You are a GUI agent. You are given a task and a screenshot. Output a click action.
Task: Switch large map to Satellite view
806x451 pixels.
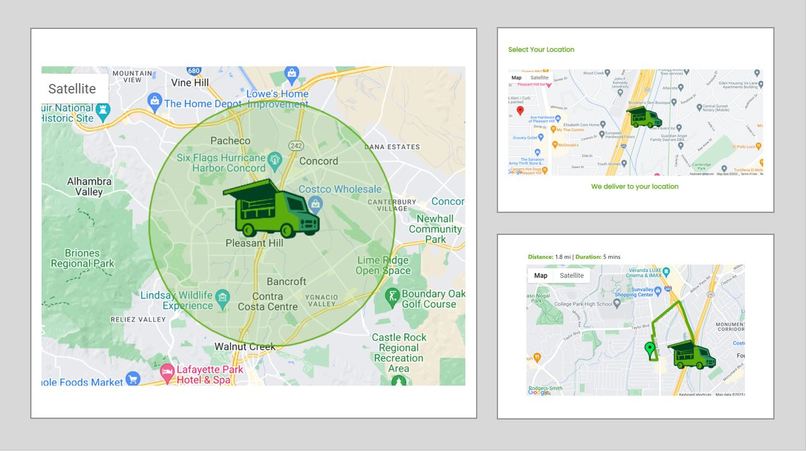[72, 88]
